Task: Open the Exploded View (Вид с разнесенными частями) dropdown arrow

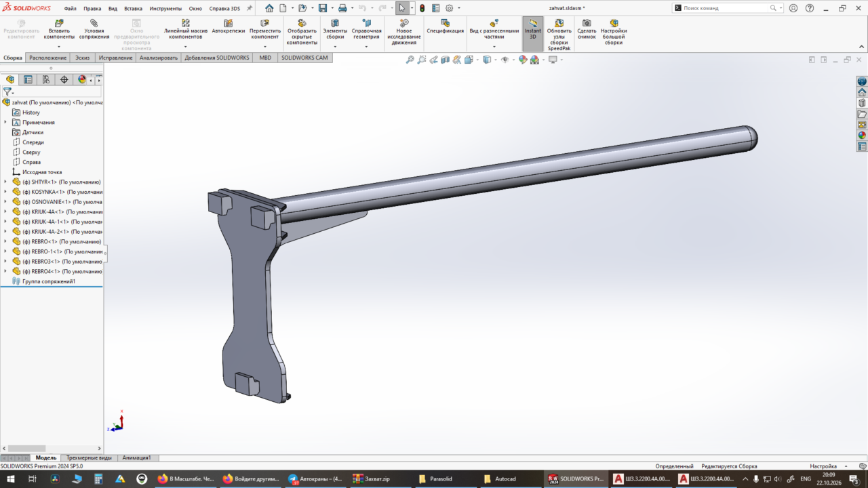Action: tap(494, 46)
